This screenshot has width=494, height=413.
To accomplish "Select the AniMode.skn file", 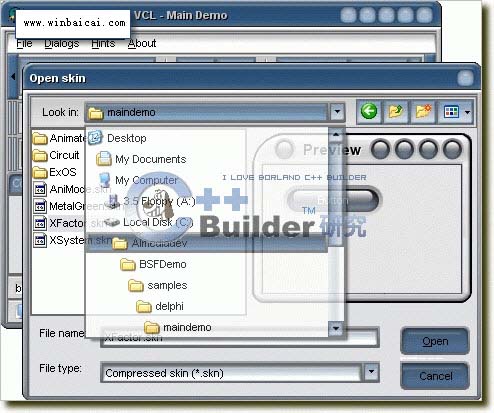I will [x=72, y=189].
